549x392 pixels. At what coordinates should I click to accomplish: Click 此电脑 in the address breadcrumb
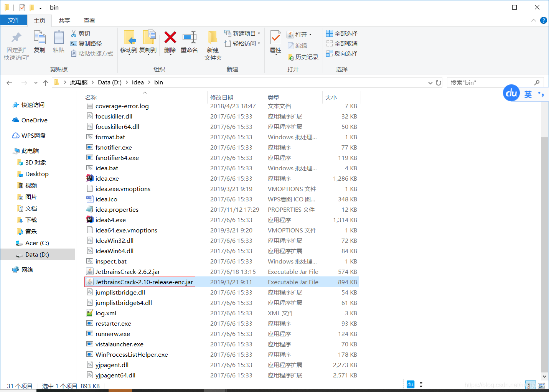pos(79,82)
